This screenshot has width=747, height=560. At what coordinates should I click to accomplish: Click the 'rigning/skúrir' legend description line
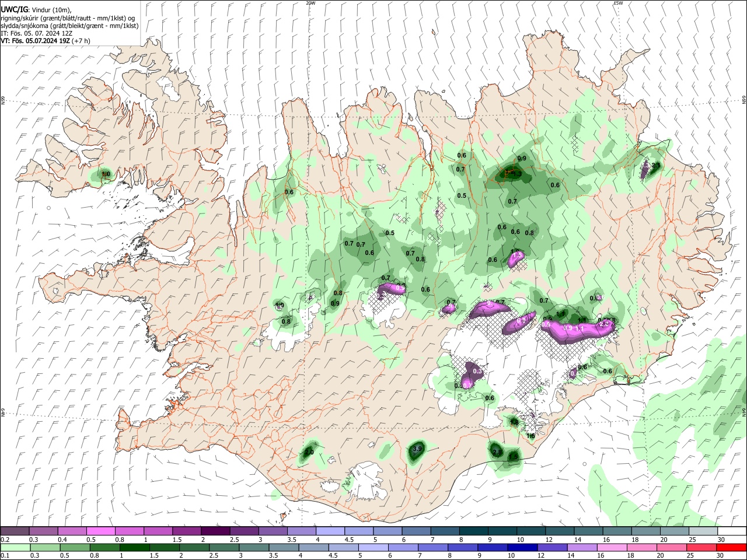click(x=68, y=18)
